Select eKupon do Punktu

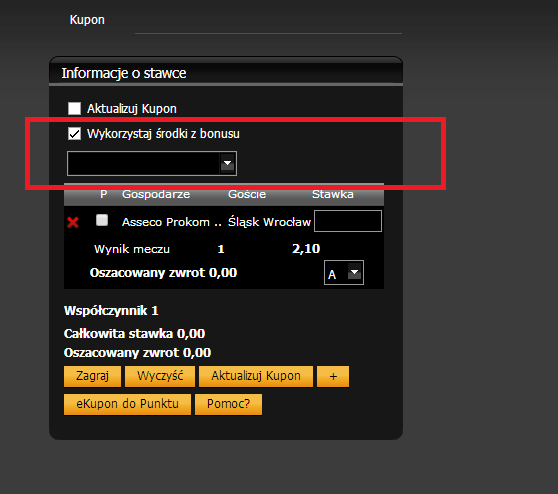pyautogui.click(x=127, y=404)
